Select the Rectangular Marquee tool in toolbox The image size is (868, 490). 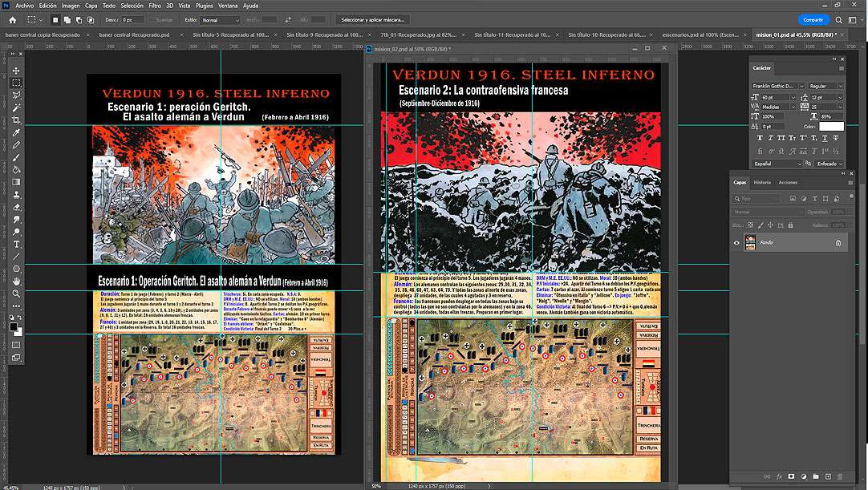pyautogui.click(x=17, y=83)
